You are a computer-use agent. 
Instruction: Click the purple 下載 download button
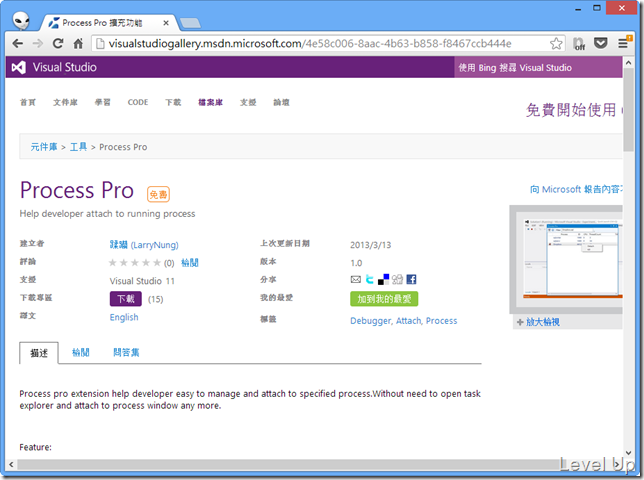point(126,299)
